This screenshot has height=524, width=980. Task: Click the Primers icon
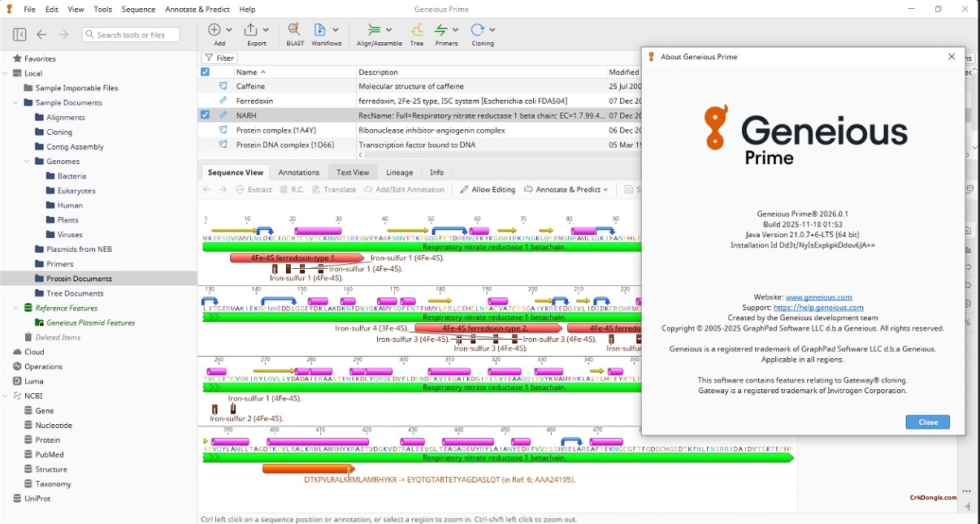pos(442,30)
